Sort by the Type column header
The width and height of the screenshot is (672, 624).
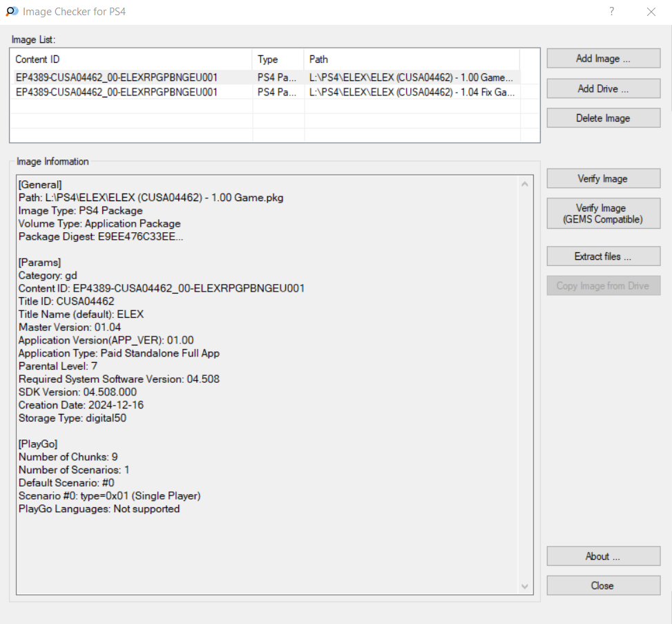pyautogui.click(x=278, y=59)
